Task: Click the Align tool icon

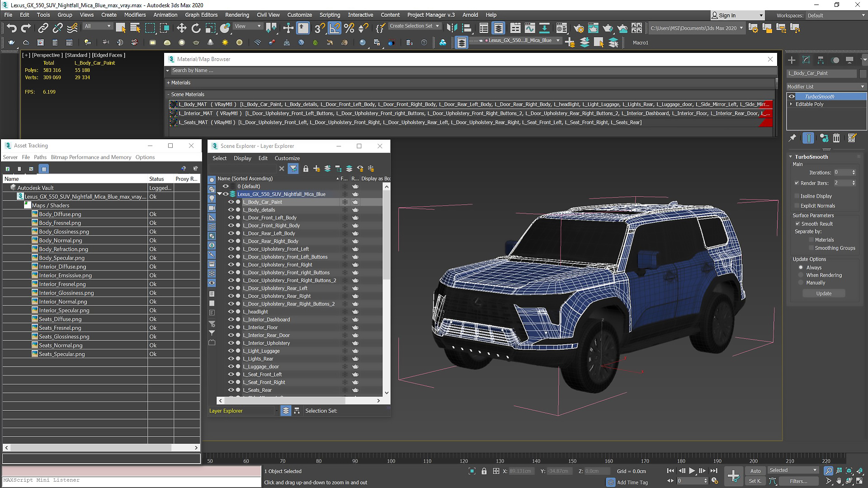Action: click(x=466, y=28)
